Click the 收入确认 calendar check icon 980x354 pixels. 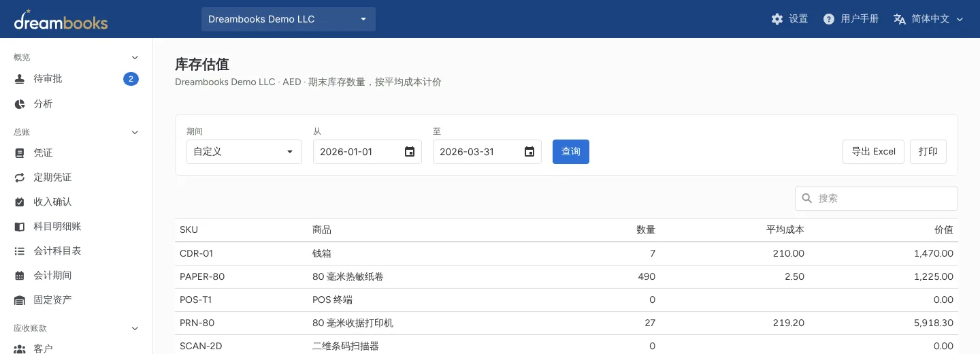20,202
